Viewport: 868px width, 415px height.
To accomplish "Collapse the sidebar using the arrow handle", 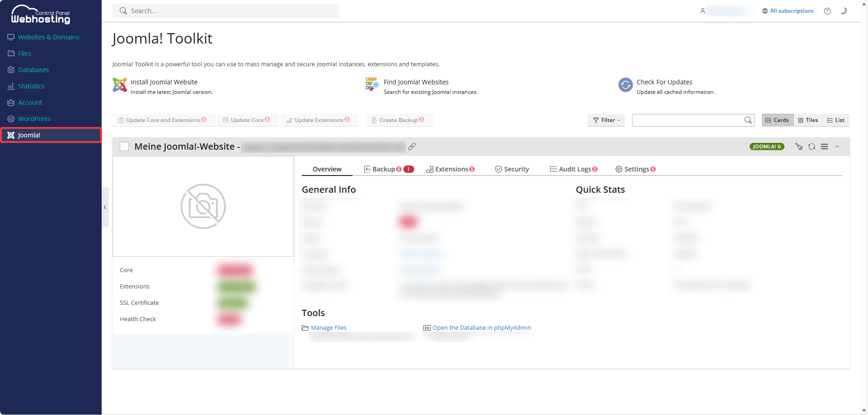I will (x=105, y=207).
